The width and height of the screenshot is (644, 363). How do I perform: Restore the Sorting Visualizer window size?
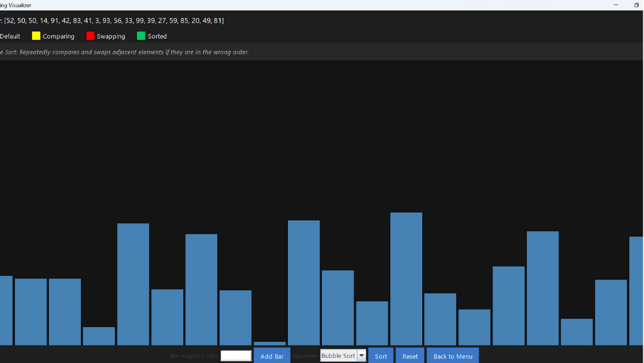point(636,5)
